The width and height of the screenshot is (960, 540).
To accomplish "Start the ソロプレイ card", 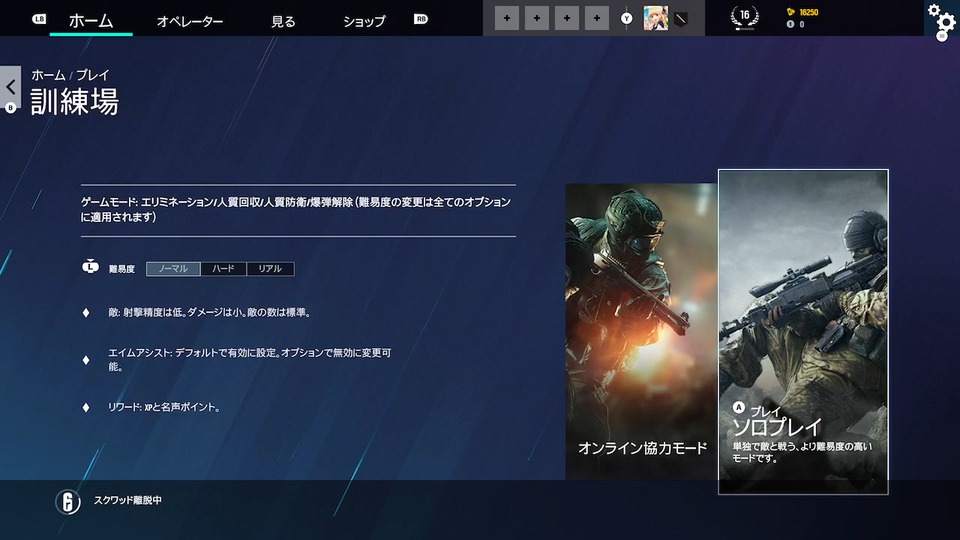I will [803, 332].
